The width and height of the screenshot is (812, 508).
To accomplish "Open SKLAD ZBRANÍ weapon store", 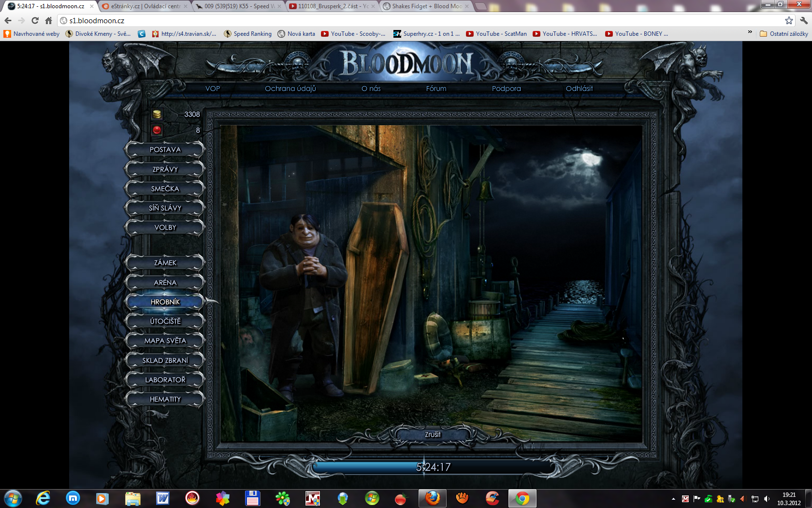I will [x=165, y=360].
